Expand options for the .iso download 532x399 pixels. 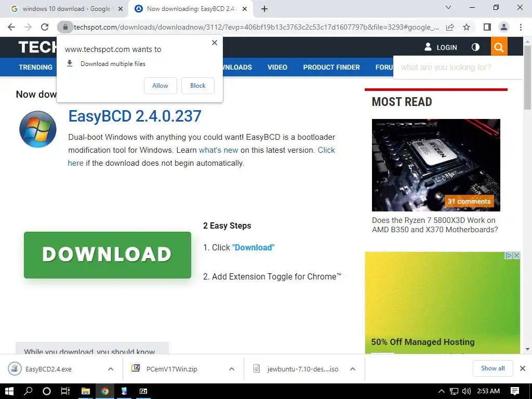(x=353, y=369)
